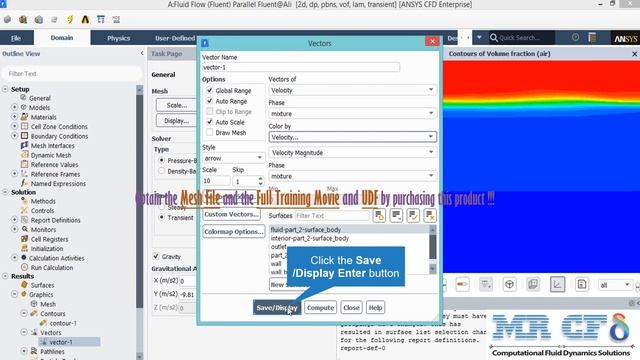This screenshot has height=360, width=640.
Task: Select fluid-part_2-surface_body in Surfaces list
Action: tap(349, 229)
